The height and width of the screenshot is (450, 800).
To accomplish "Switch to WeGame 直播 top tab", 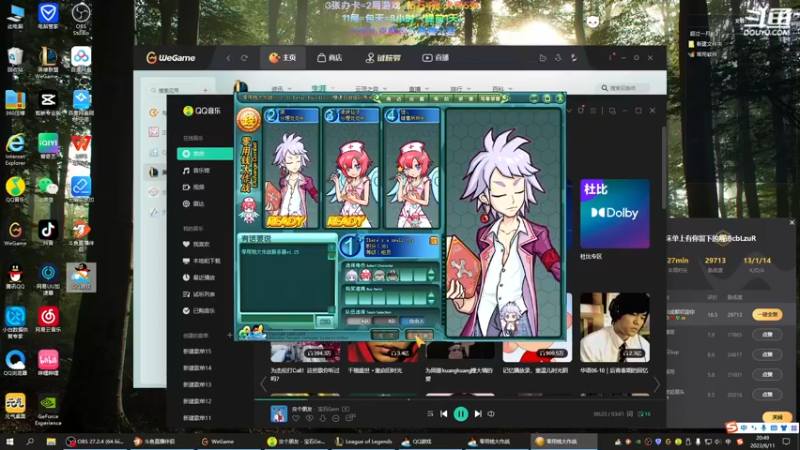I will coord(436,58).
